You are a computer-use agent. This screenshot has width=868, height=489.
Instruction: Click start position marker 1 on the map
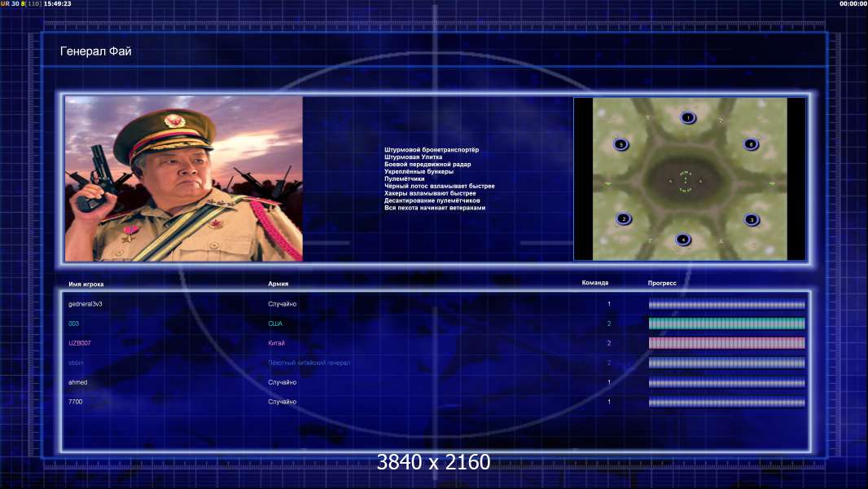point(688,117)
